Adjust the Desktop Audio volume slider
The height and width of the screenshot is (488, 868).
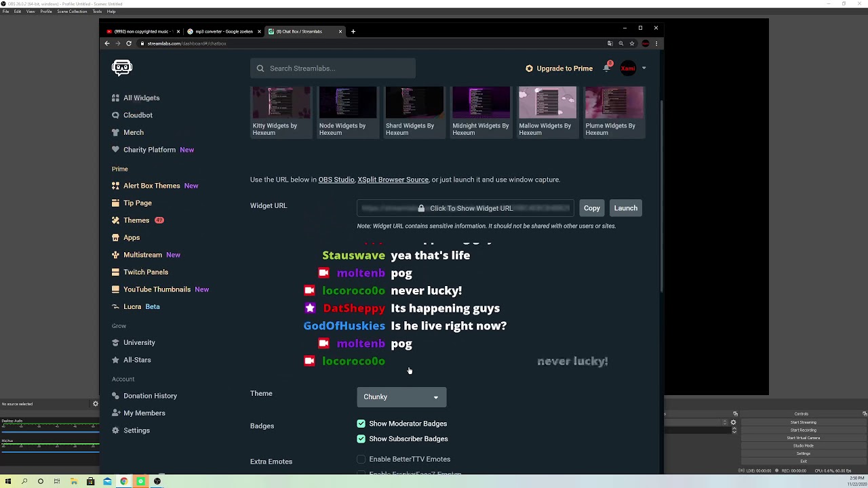(x=50, y=432)
